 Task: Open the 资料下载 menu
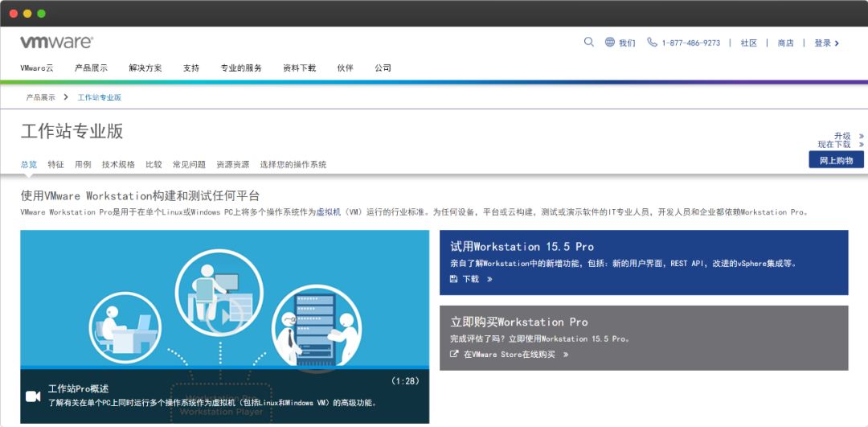[300, 68]
